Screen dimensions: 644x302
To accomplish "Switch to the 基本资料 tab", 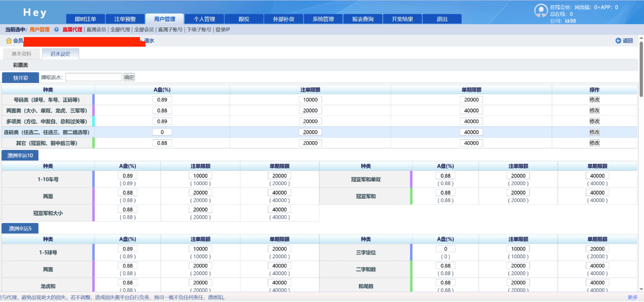I will (21, 54).
